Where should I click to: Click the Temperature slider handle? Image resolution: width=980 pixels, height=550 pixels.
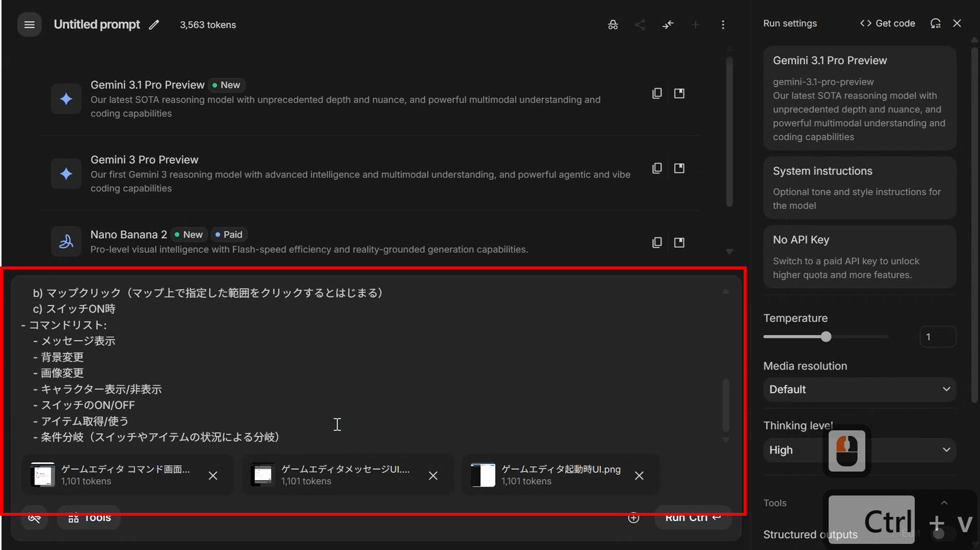[x=826, y=337]
